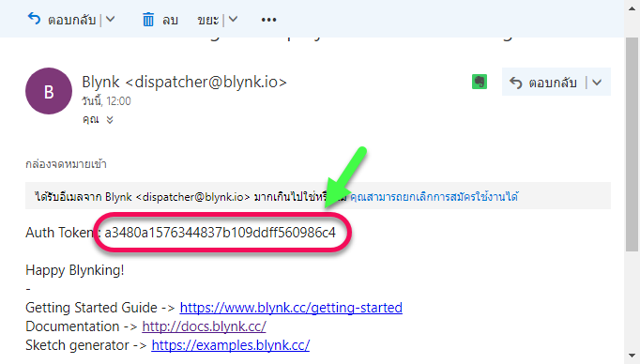The width and height of the screenshot is (640, 364).
Task: Click the unsubscribe link in the notice bar
Action: pyautogui.click(x=434, y=197)
